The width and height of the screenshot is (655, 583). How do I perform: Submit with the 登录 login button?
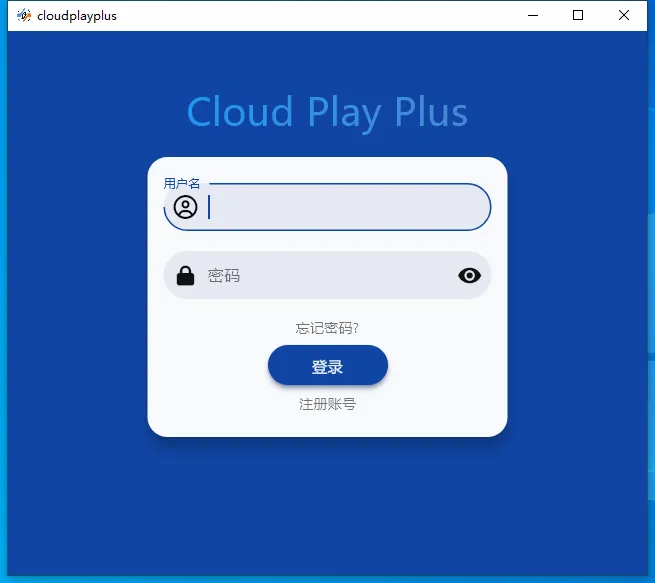(x=328, y=365)
